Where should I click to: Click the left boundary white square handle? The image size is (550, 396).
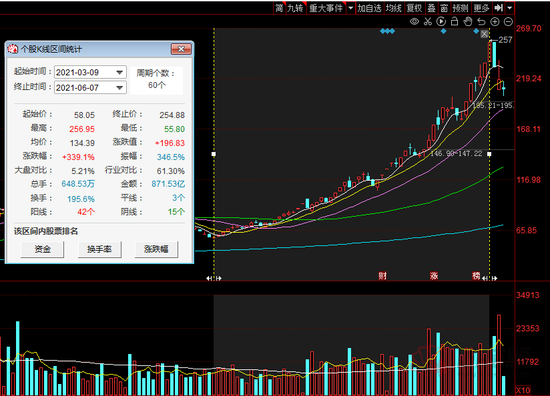tap(214, 154)
